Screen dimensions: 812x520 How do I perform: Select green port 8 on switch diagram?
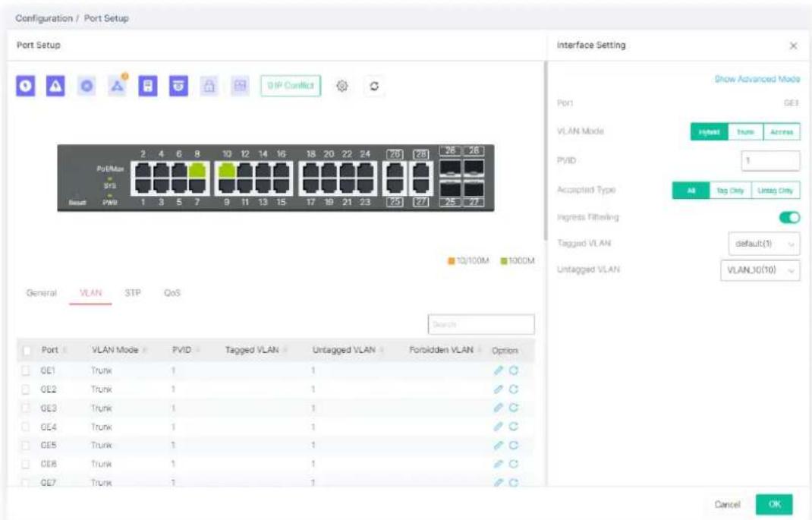[x=197, y=170]
